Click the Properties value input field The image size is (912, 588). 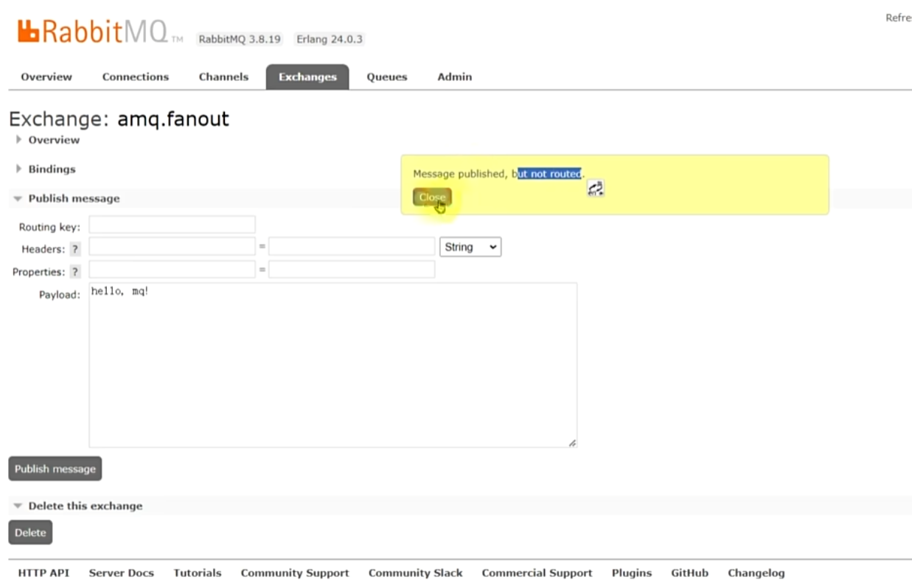click(352, 270)
